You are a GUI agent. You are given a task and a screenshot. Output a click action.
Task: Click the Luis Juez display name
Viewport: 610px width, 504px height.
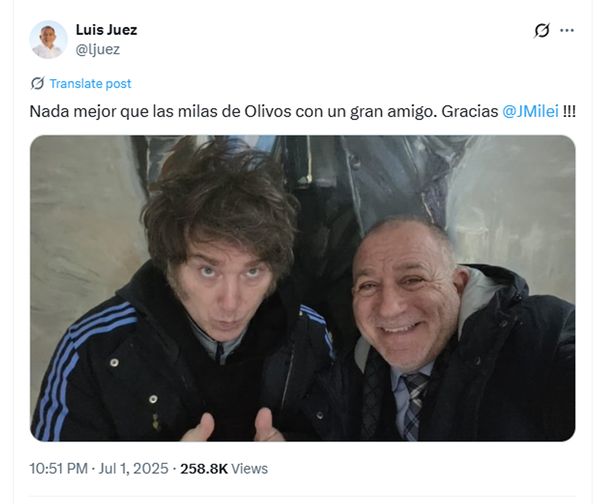coord(106,30)
